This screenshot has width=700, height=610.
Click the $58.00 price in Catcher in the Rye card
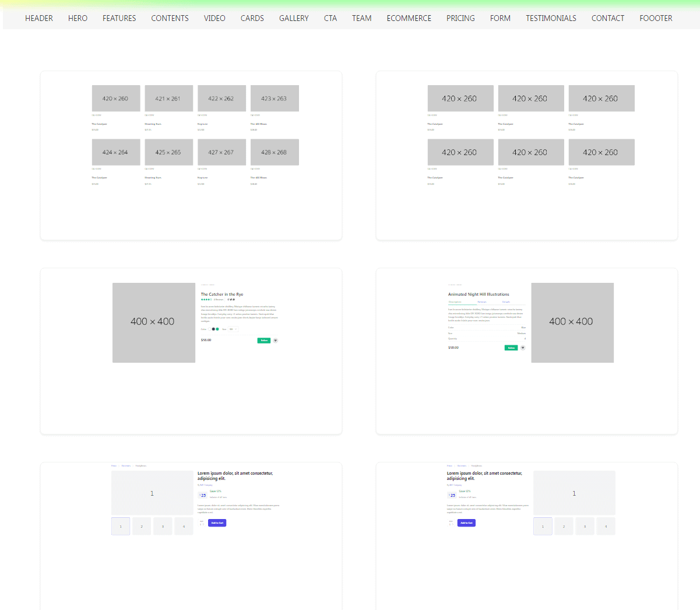point(206,340)
